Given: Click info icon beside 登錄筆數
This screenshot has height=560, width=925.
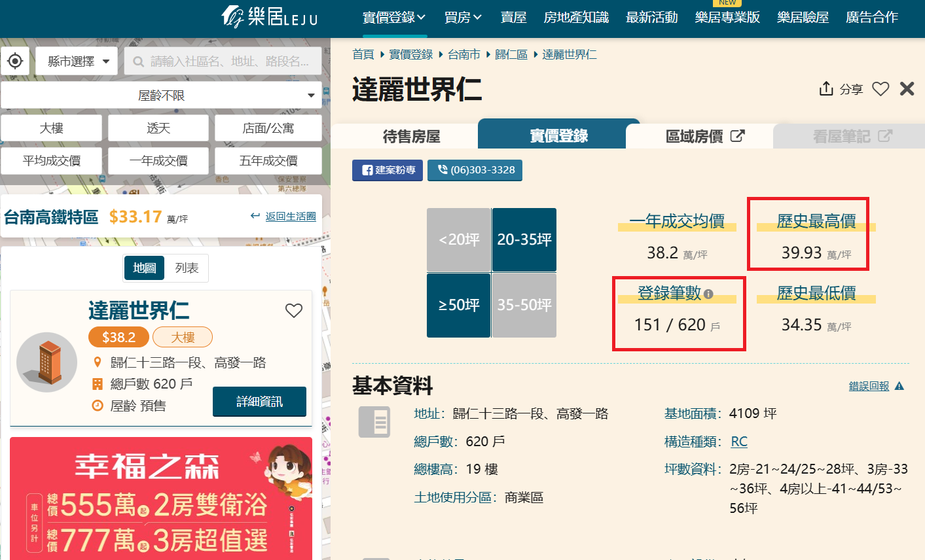Looking at the screenshot, I should tap(708, 294).
